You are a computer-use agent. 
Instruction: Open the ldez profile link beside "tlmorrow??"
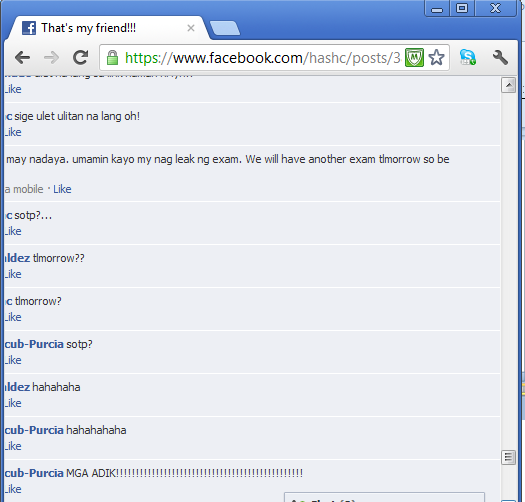click(17, 258)
